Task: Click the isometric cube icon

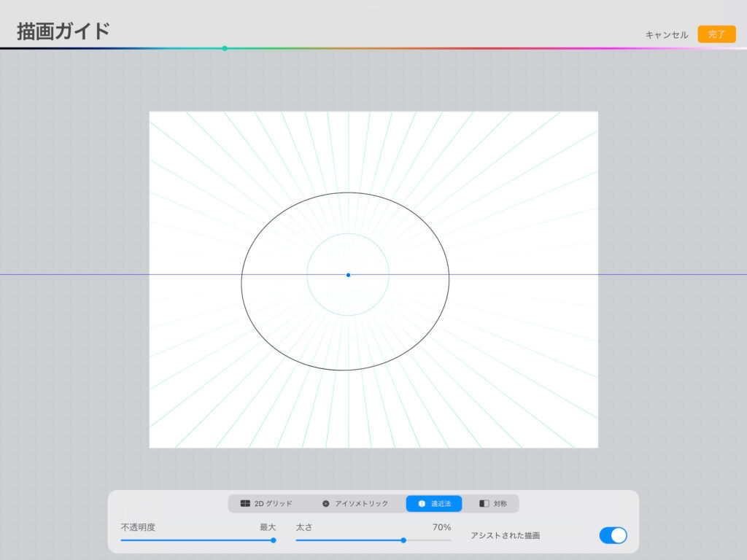Action: click(x=326, y=503)
